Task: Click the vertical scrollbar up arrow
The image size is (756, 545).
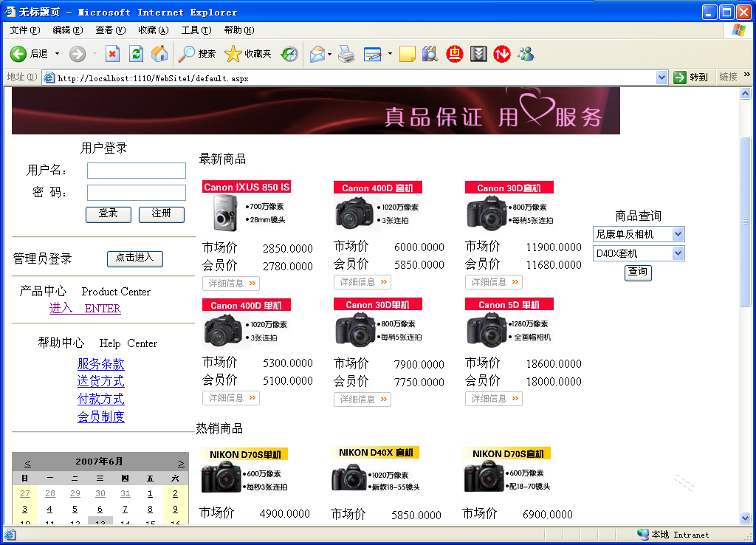Action: [x=746, y=94]
